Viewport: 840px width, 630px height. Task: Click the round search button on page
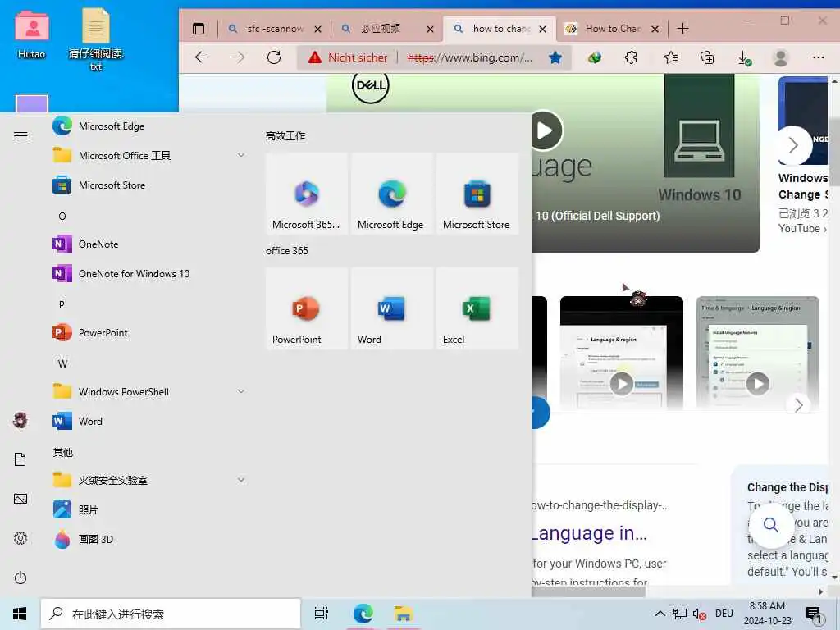tap(771, 524)
